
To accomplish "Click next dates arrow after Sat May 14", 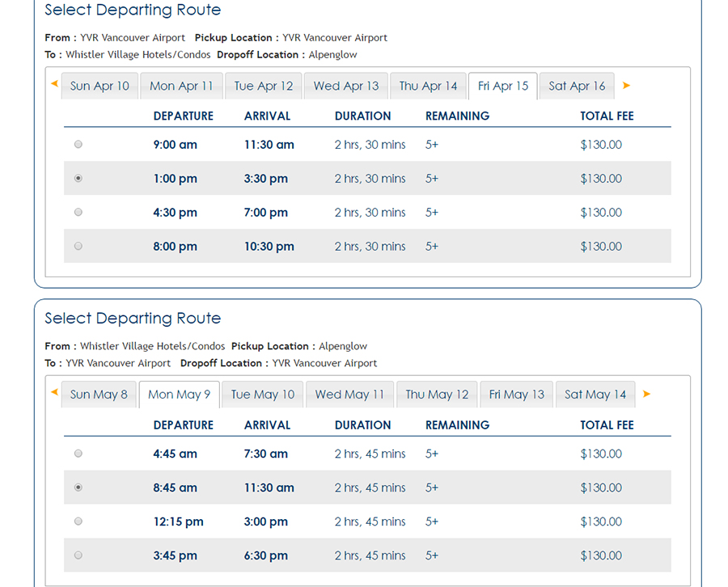I will pyautogui.click(x=646, y=394).
